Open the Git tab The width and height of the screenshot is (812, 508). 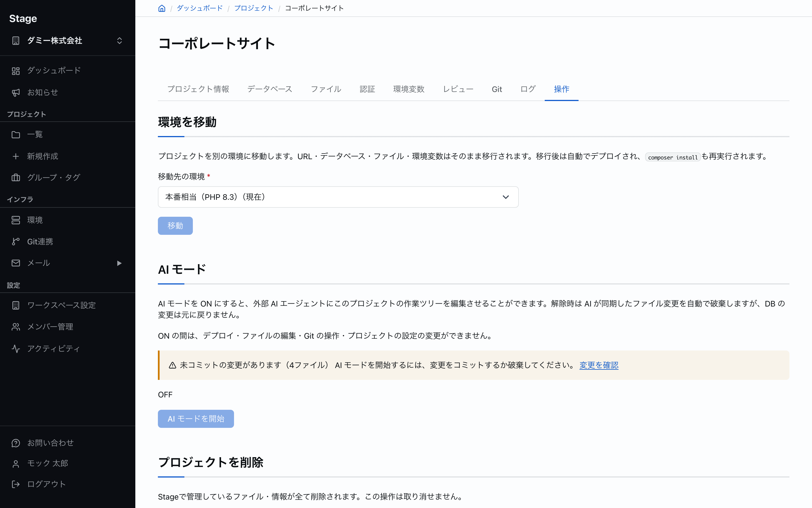coord(497,89)
